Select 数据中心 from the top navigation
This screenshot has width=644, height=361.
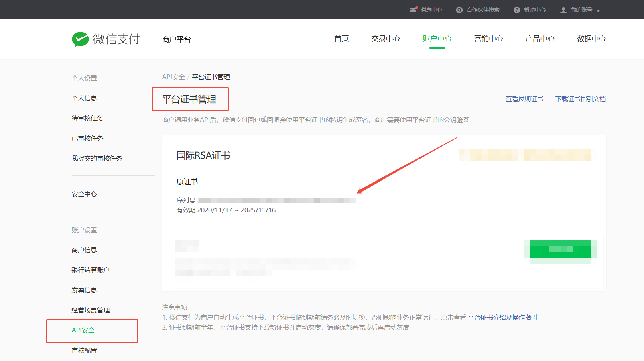[591, 39]
